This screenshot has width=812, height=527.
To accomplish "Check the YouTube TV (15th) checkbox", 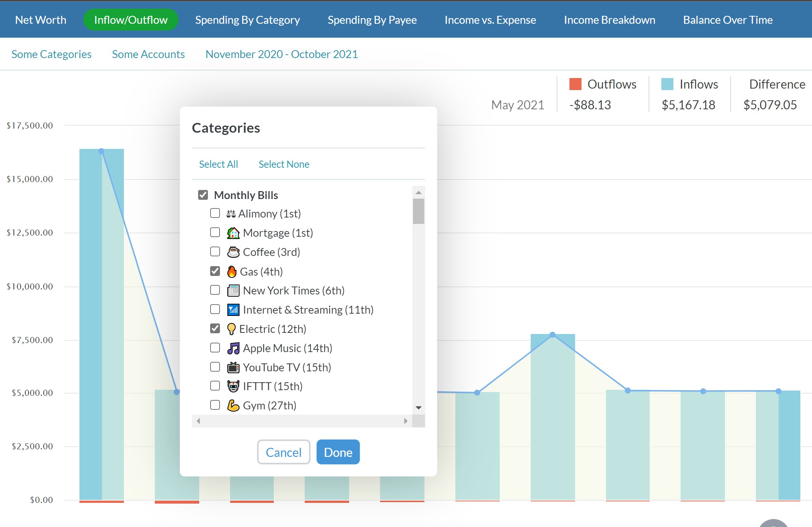I will pyautogui.click(x=215, y=367).
